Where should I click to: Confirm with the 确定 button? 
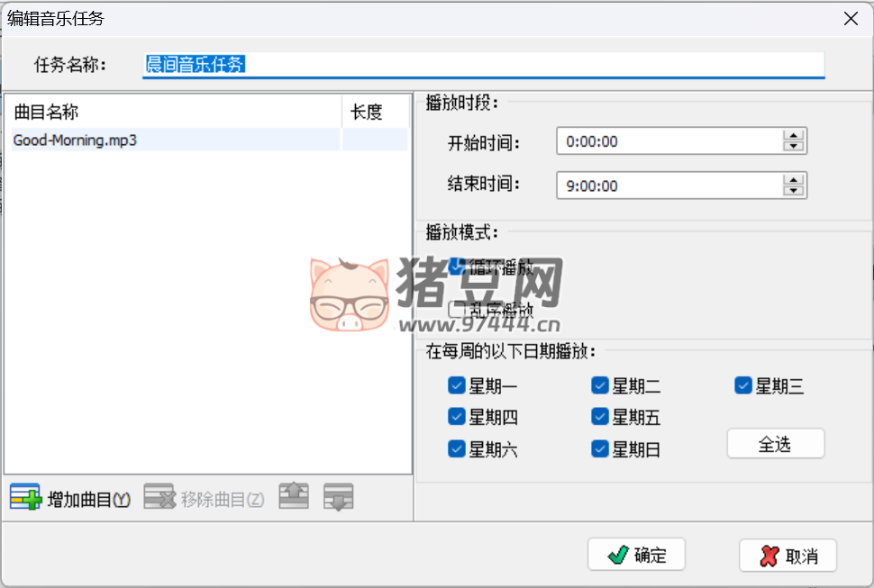pos(636,556)
